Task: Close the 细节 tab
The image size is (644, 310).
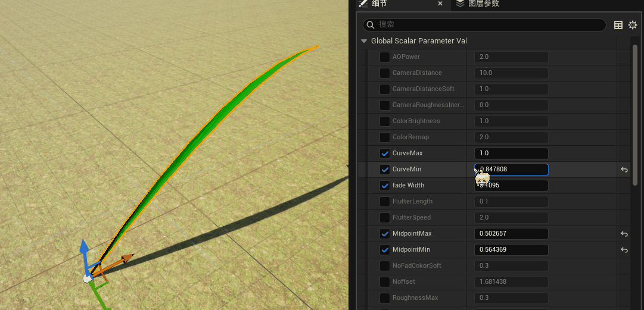Action: [440, 4]
